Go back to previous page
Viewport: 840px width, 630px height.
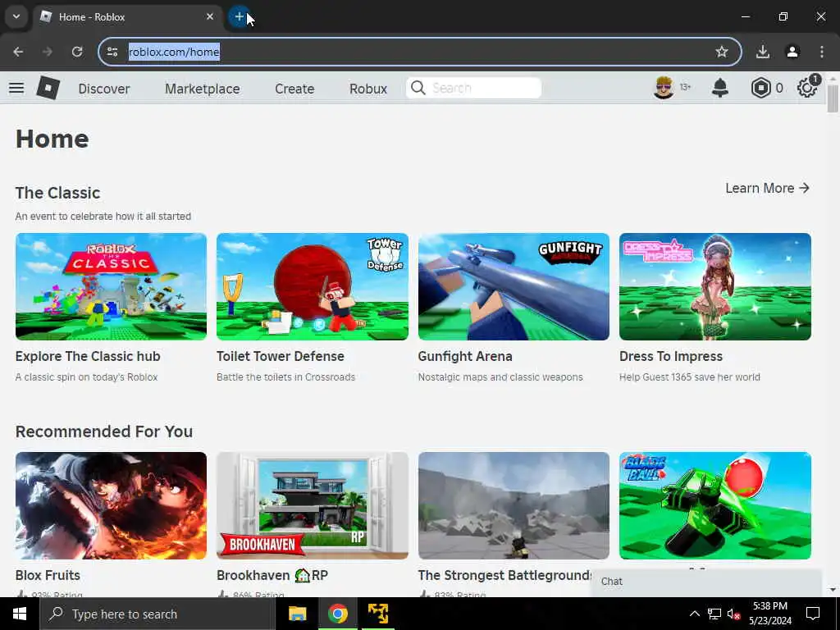[x=18, y=52]
